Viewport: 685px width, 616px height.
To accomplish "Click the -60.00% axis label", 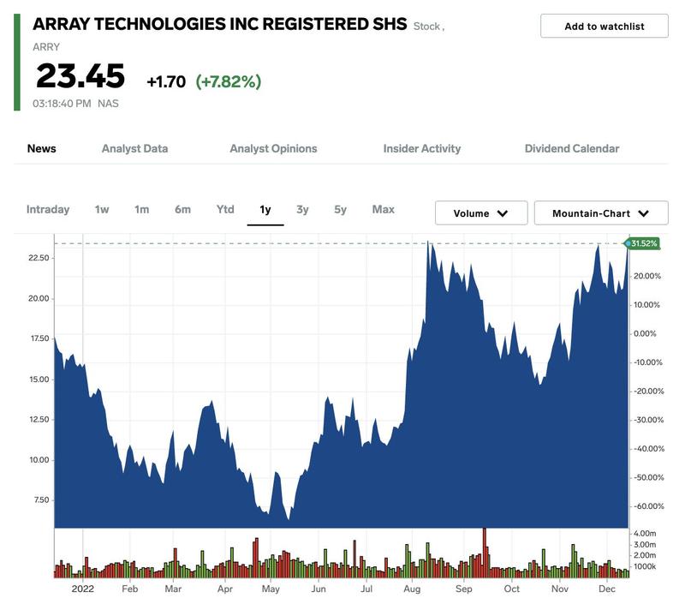I will click(x=649, y=506).
